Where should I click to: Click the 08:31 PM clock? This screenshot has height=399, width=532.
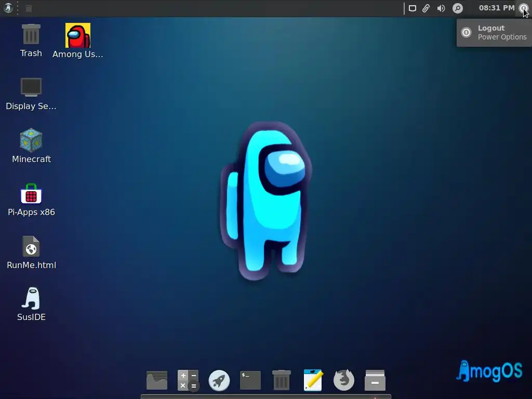click(x=497, y=8)
